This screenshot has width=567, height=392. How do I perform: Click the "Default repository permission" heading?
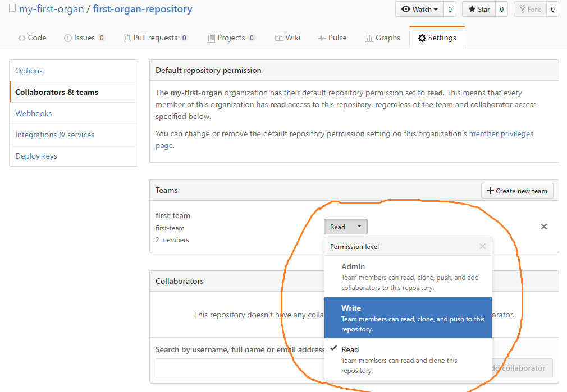coord(208,71)
